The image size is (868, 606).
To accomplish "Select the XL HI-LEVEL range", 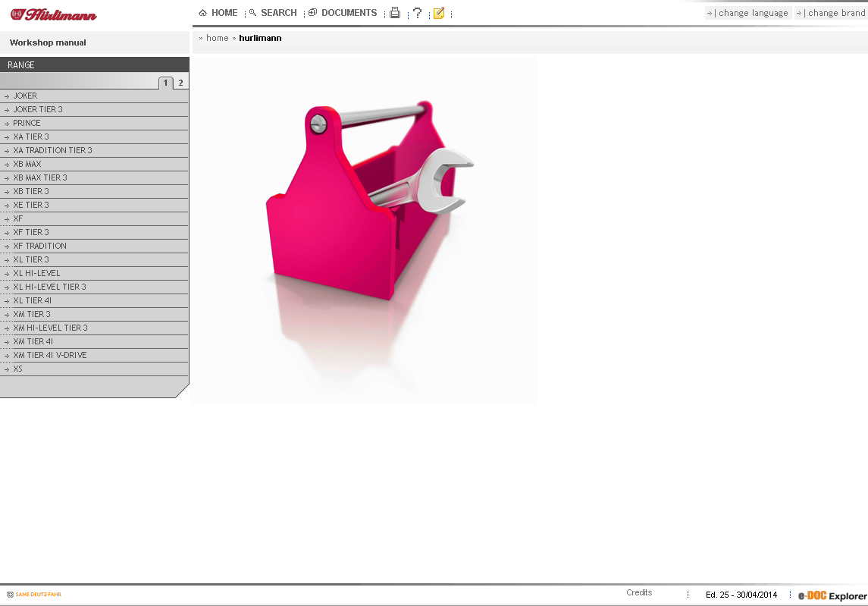I will tap(94, 274).
